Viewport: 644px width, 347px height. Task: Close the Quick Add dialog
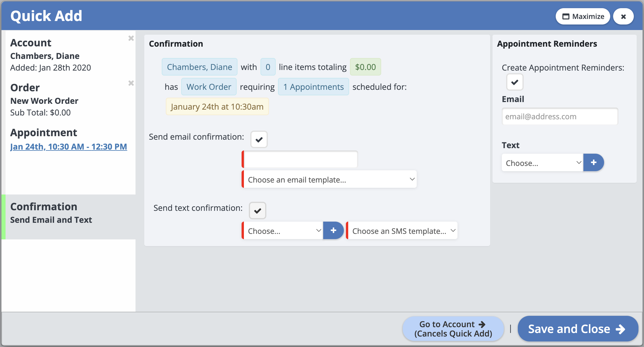[x=623, y=17]
